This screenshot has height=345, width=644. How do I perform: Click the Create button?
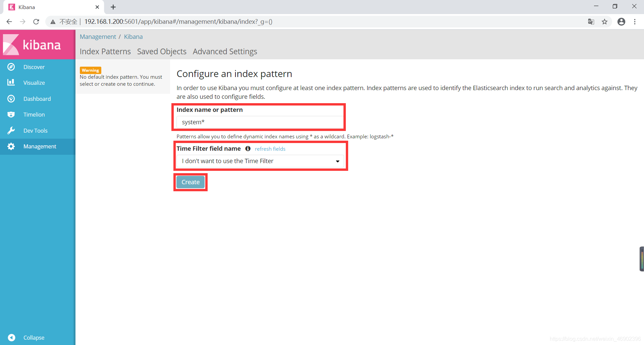tap(191, 182)
